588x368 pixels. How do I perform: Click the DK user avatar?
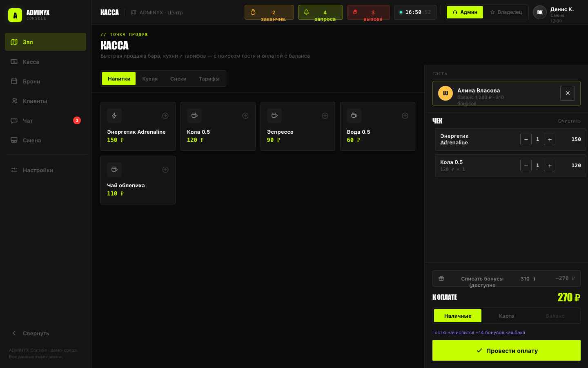540,12
